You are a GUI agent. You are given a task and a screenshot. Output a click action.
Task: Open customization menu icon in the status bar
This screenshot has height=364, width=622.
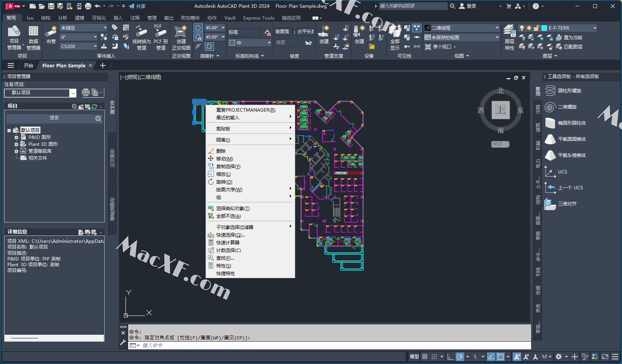pos(615,357)
